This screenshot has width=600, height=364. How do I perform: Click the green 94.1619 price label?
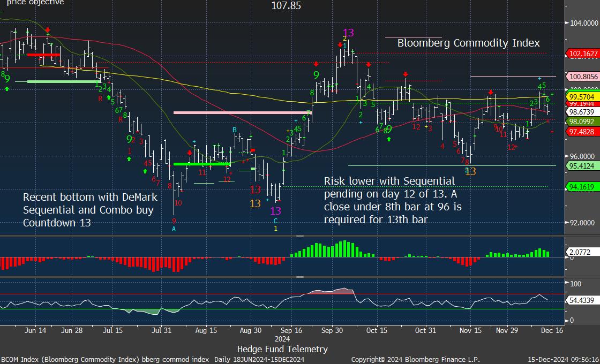[x=583, y=187]
